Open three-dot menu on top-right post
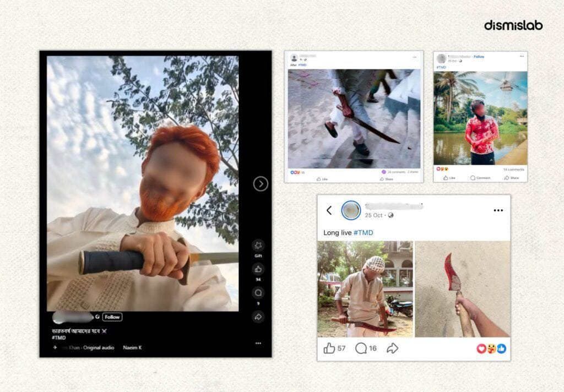The image size is (564, 392). point(522,56)
